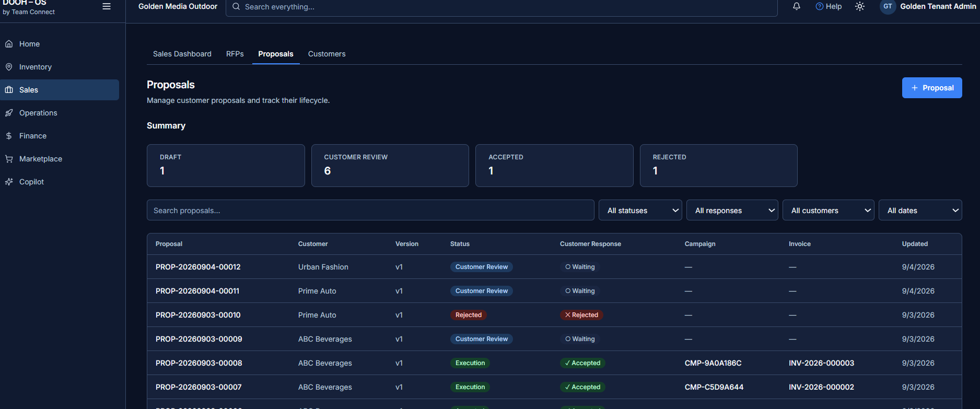Open campaign link CMP-9A0A186C

[713, 363]
